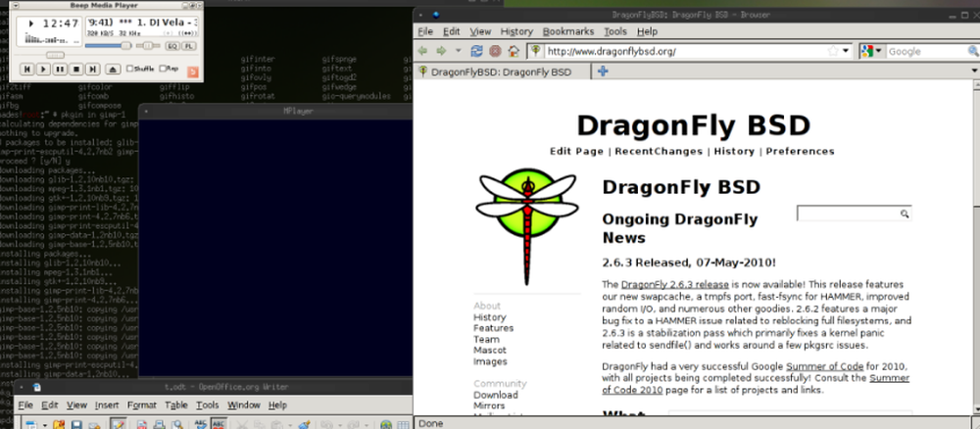
Task: Click the DragonFly 2.6.3 release link
Action: 675,284
